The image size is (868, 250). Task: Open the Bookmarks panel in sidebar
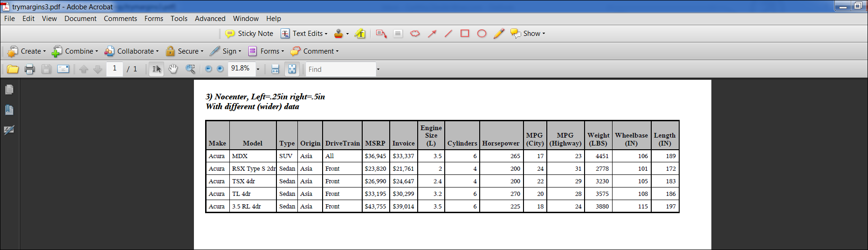(x=9, y=110)
